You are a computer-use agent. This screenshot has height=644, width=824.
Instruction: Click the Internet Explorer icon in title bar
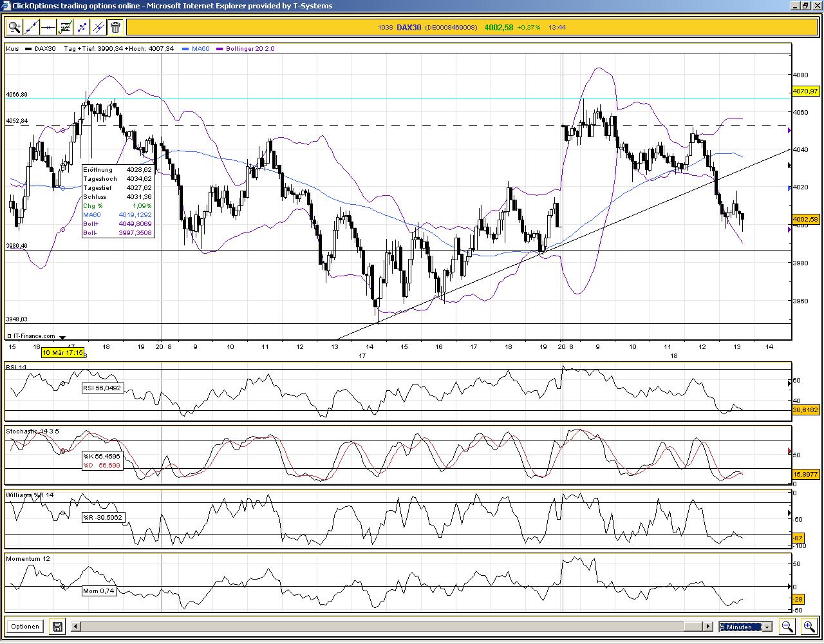(x=6, y=6)
